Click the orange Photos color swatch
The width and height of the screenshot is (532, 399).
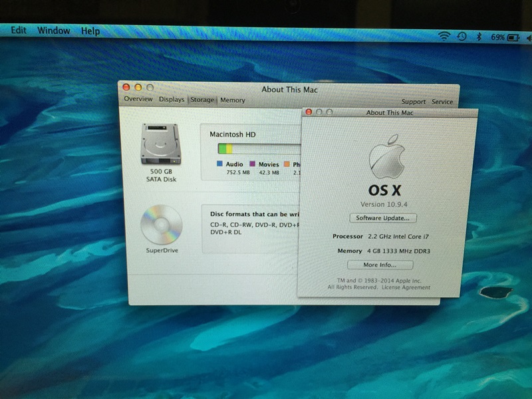(287, 164)
